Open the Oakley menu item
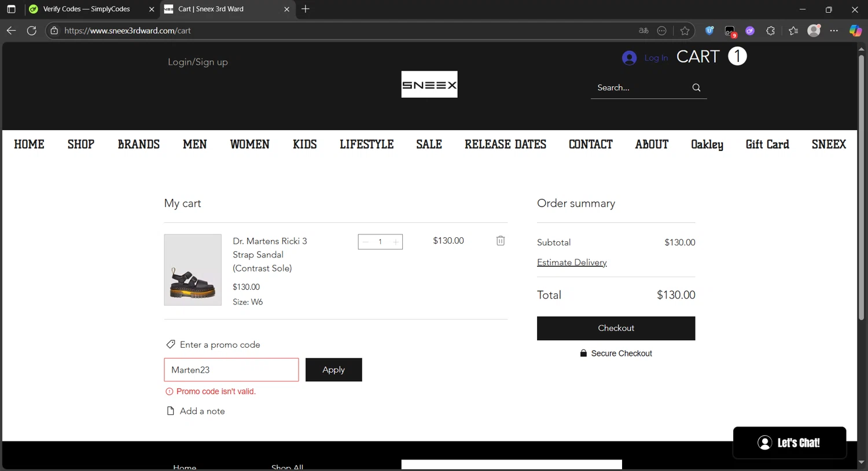The image size is (868, 471). tap(707, 145)
